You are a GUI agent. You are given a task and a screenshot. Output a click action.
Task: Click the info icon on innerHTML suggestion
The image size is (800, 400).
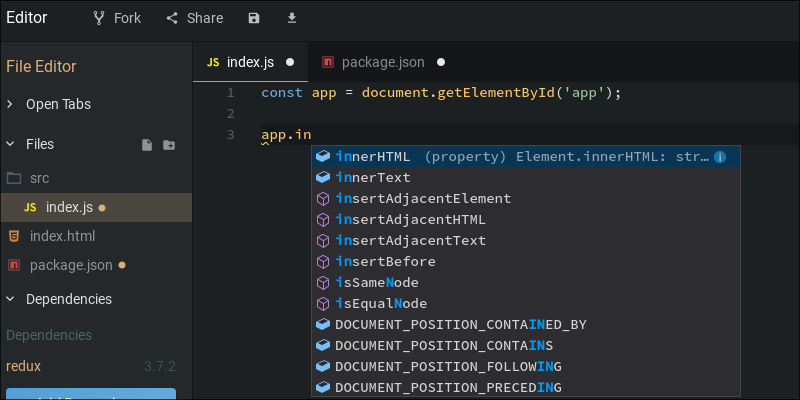pyautogui.click(x=720, y=157)
